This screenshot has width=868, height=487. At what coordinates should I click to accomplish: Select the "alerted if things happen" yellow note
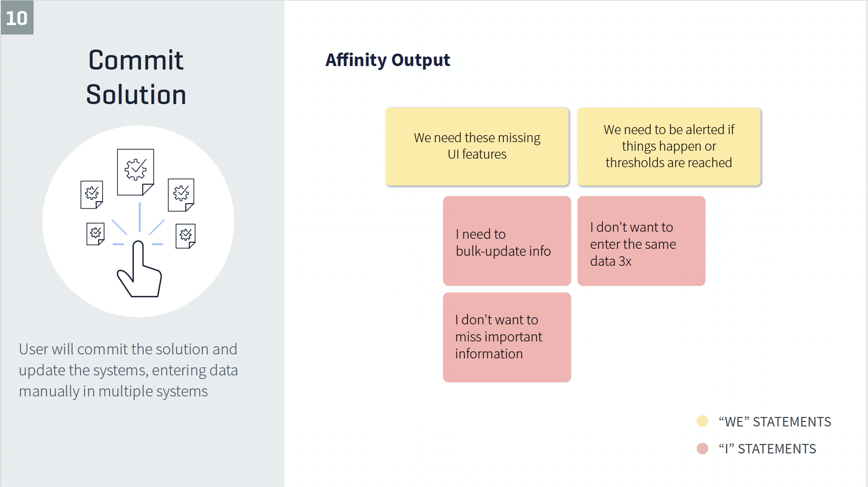pyautogui.click(x=669, y=146)
